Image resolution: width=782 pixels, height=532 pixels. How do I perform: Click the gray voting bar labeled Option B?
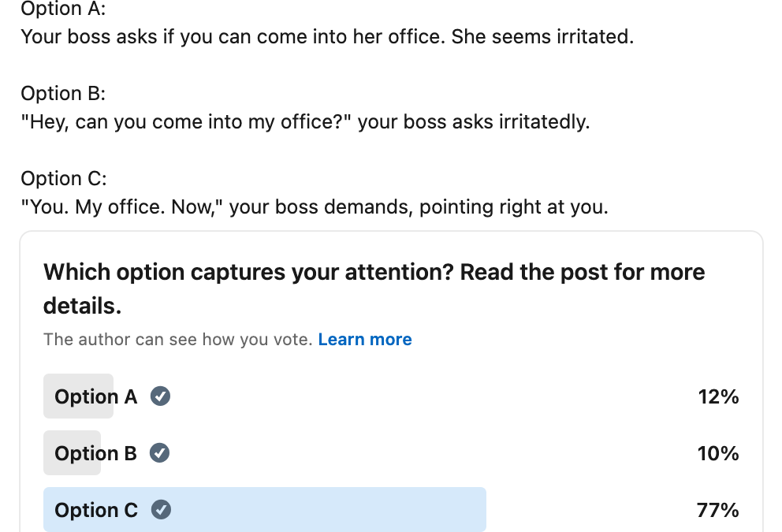pos(73,453)
